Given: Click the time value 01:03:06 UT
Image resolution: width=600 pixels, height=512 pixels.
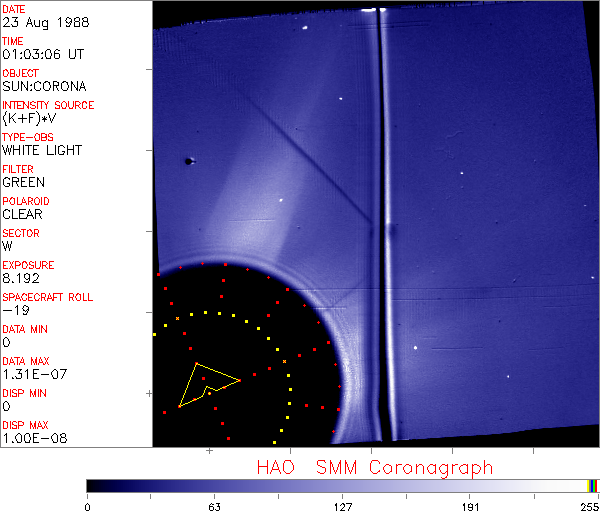Looking at the screenshot, I should click(x=40, y=54).
